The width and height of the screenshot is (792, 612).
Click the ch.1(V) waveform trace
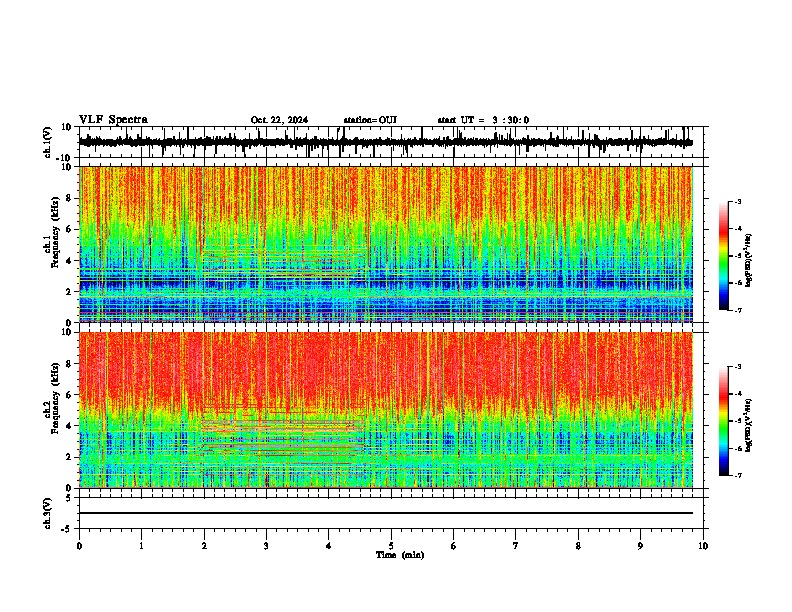point(386,142)
